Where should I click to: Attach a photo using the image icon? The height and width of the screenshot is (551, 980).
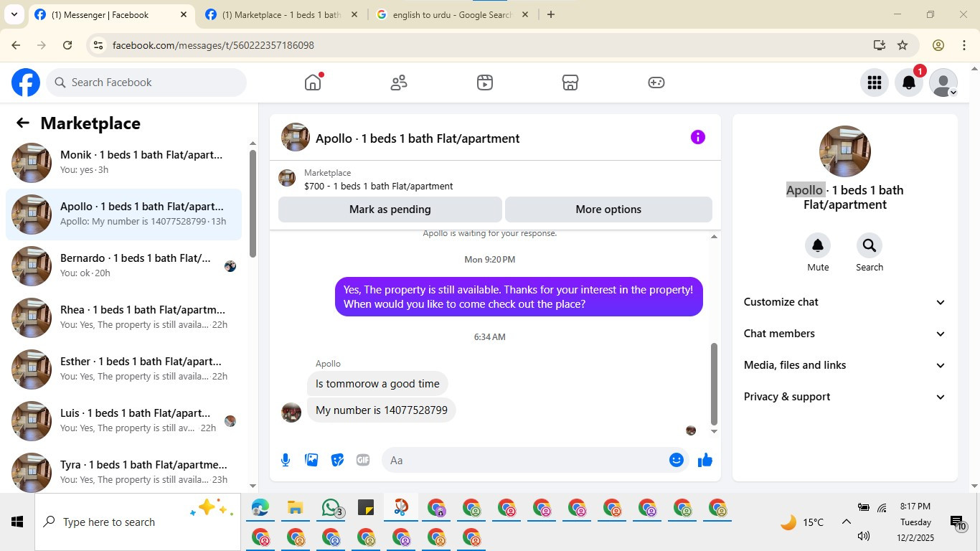[311, 460]
